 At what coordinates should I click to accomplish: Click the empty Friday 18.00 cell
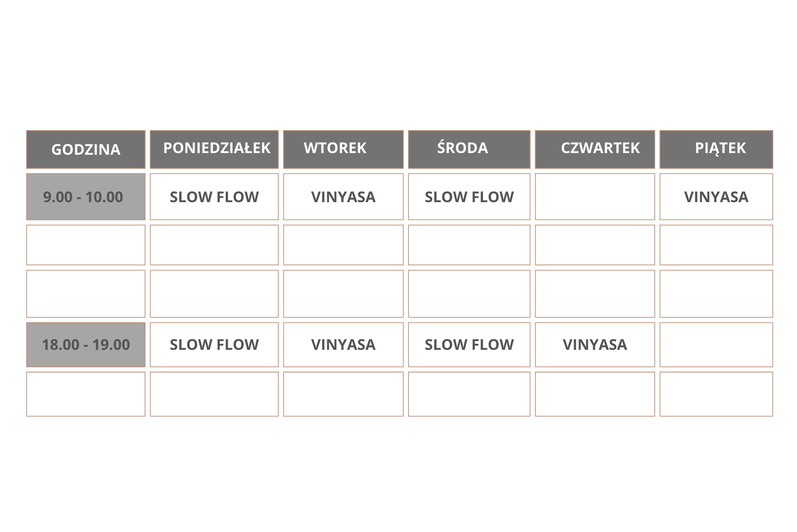coord(716,344)
